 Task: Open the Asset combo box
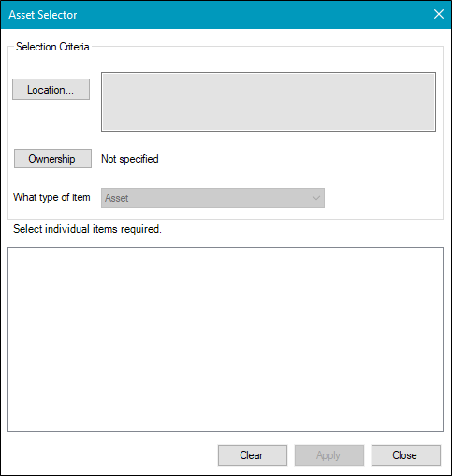point(212,197)
